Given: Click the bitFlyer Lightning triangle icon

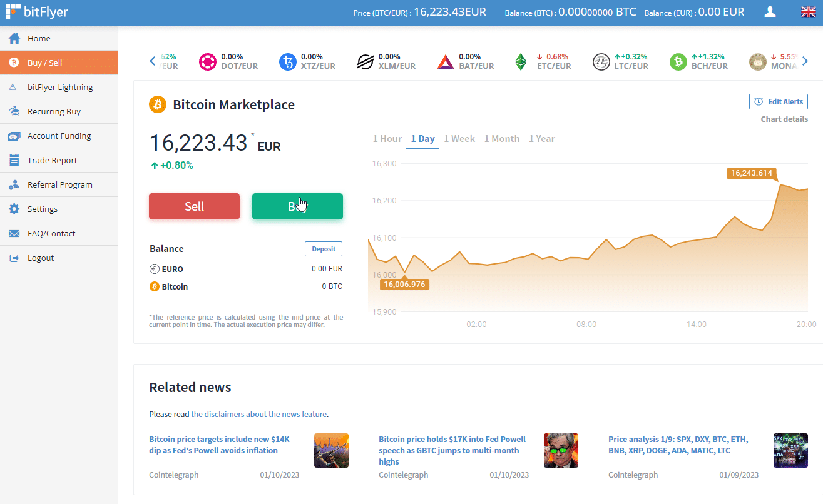Looking at the screenshot, I should pos(13,87).
